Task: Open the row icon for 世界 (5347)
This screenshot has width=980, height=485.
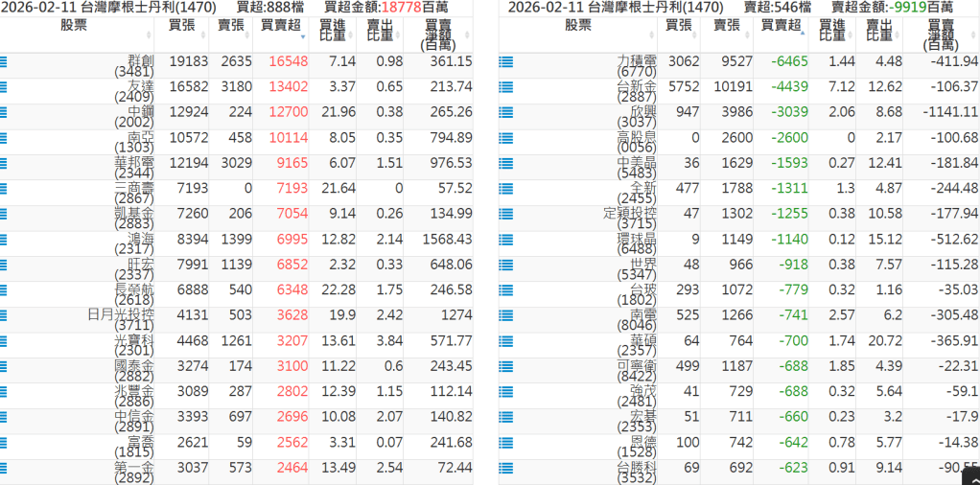Action: 506,264
